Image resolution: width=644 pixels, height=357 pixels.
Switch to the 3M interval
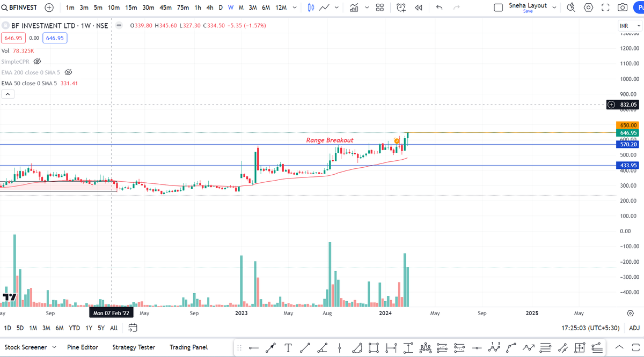click(253, 8)
